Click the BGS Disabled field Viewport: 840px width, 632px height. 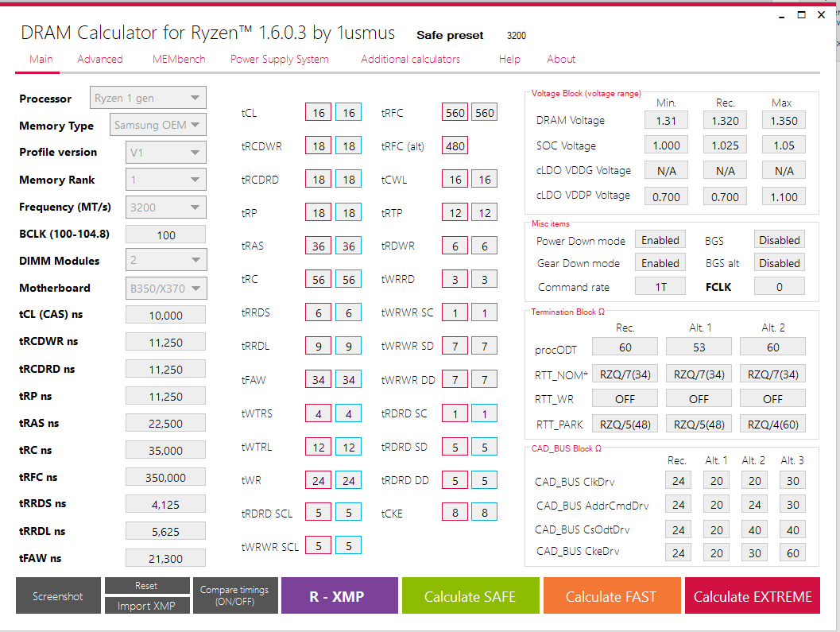click(780, 240)
